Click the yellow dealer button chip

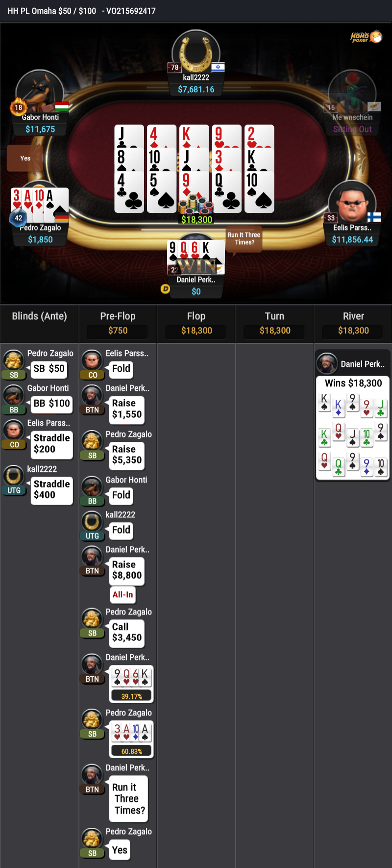(x=166, y=289)
